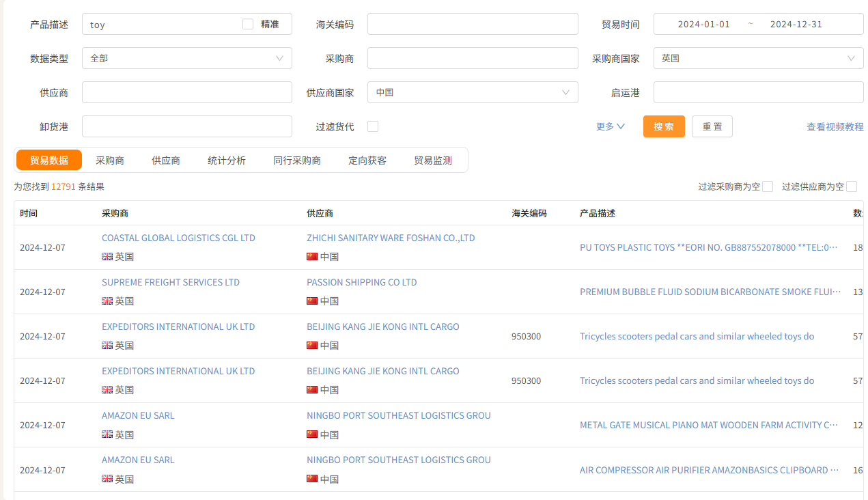Open the 贸易监测 tab
The height and width of the screenshot is (500, 868).
pos(433,161)
